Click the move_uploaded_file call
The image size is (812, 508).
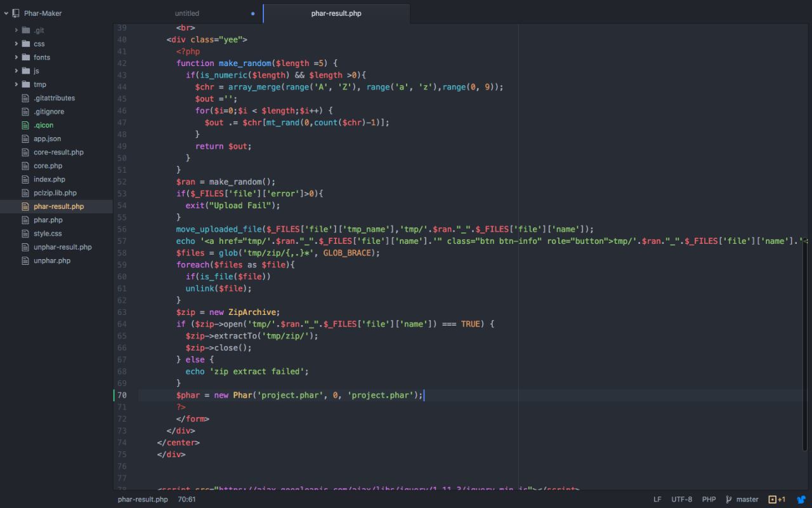click(218, 229)
